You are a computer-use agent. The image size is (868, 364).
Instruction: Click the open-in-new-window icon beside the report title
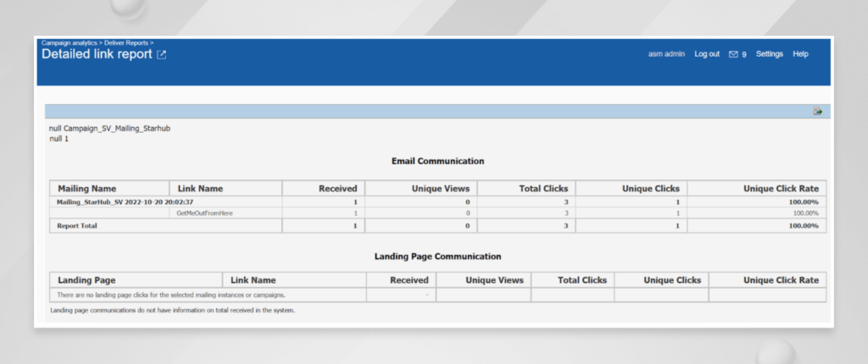[162, 55]
